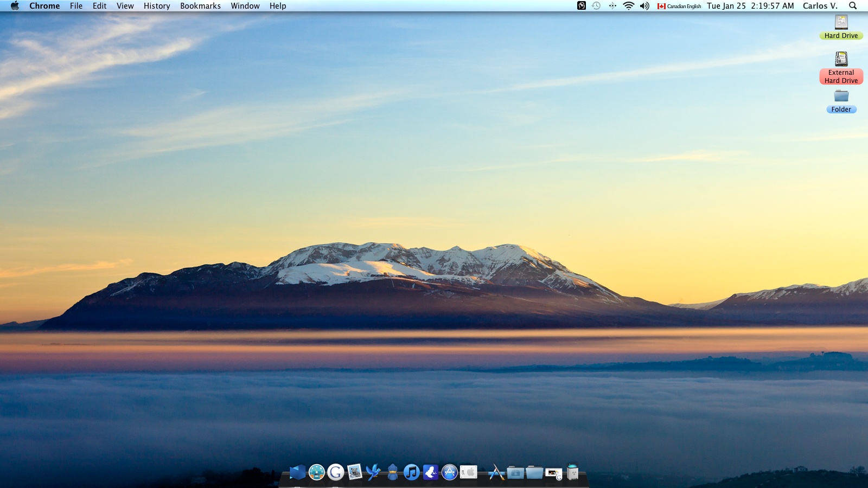
Task: Open the Wi-Fi status menu
Action: click(628, 6)
